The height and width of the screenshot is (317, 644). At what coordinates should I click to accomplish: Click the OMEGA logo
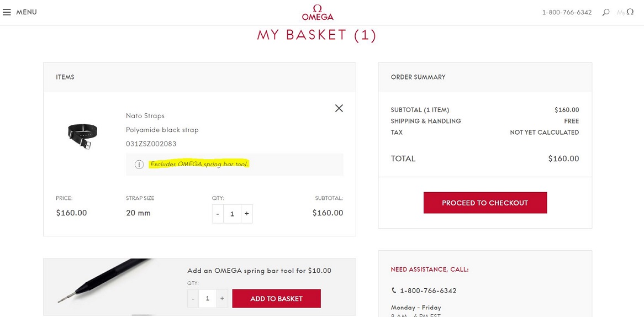pyautogui.click(x=318, y=12)
